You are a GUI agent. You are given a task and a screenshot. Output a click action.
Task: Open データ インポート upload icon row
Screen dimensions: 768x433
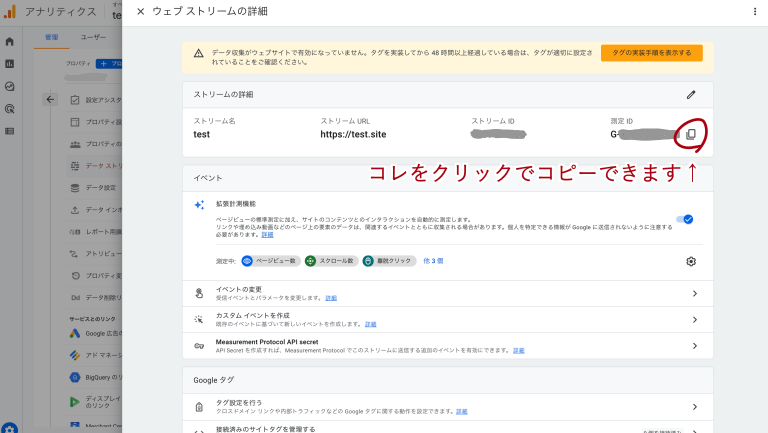[96, 210]
